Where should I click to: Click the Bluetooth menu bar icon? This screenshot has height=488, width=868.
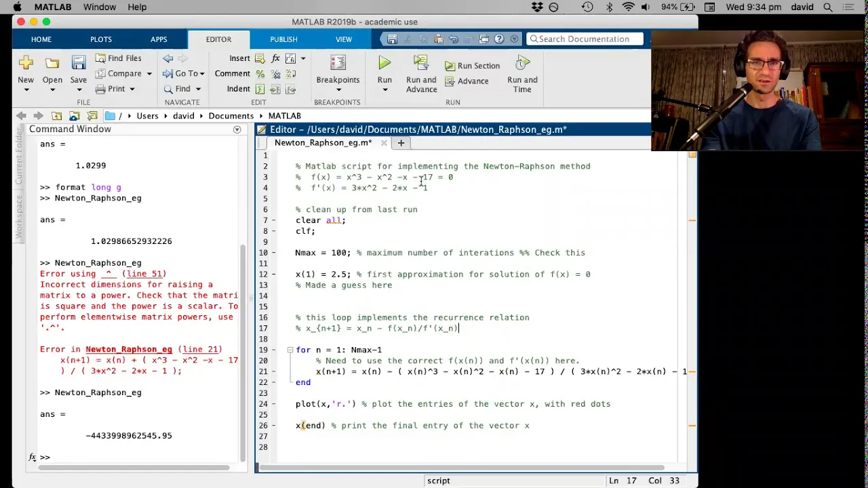coord(609,7)
